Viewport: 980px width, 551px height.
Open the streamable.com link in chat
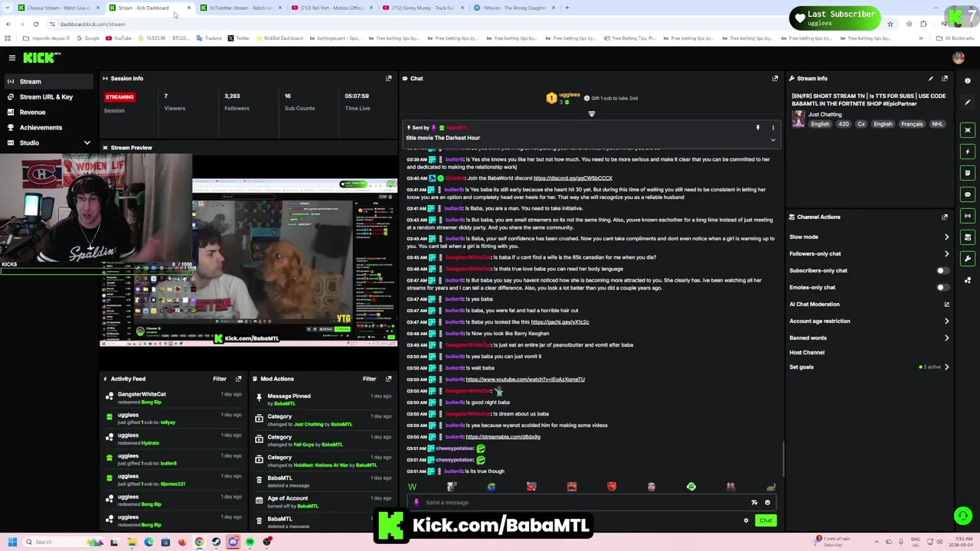pyautogui.click(x=503, y=437)
